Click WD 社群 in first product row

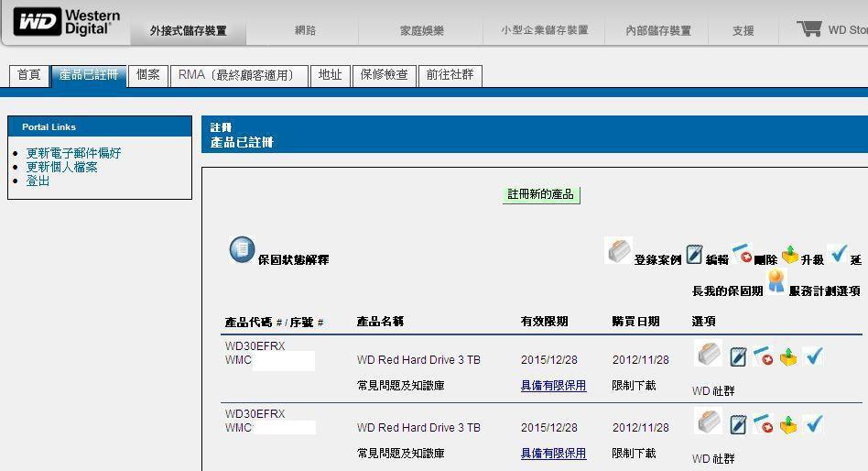click(713, 391)
